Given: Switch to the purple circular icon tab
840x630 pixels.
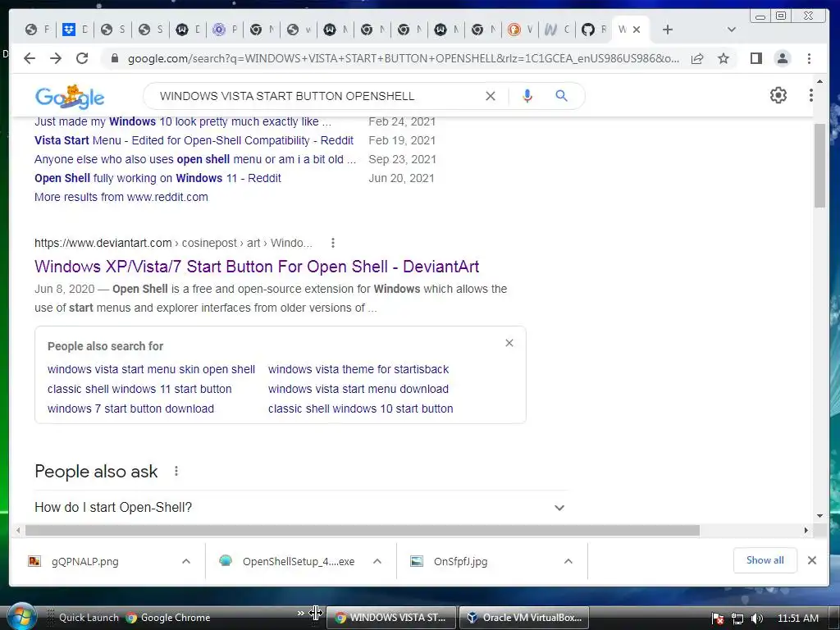Looking at the screenshot, I should point(224,30).
